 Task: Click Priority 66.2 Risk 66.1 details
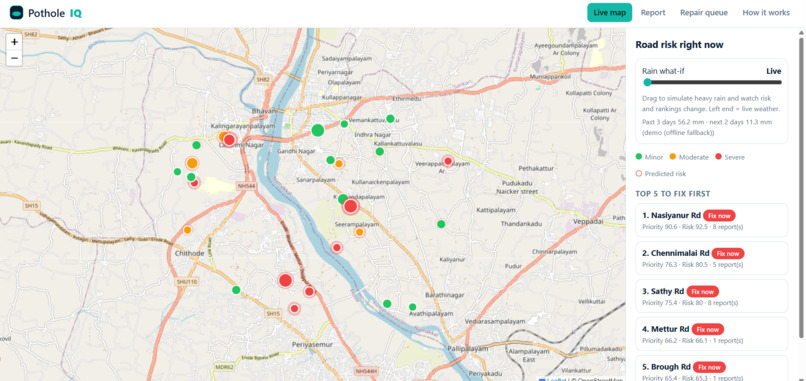coord(692,340)
